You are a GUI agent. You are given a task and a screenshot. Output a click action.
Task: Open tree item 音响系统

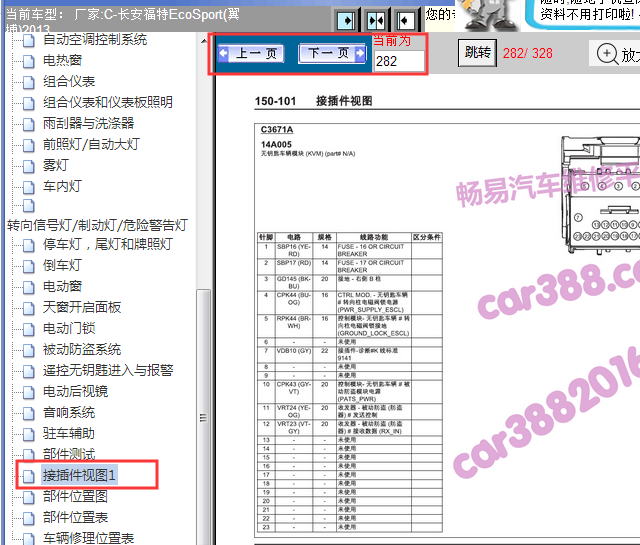coord(69,413)
